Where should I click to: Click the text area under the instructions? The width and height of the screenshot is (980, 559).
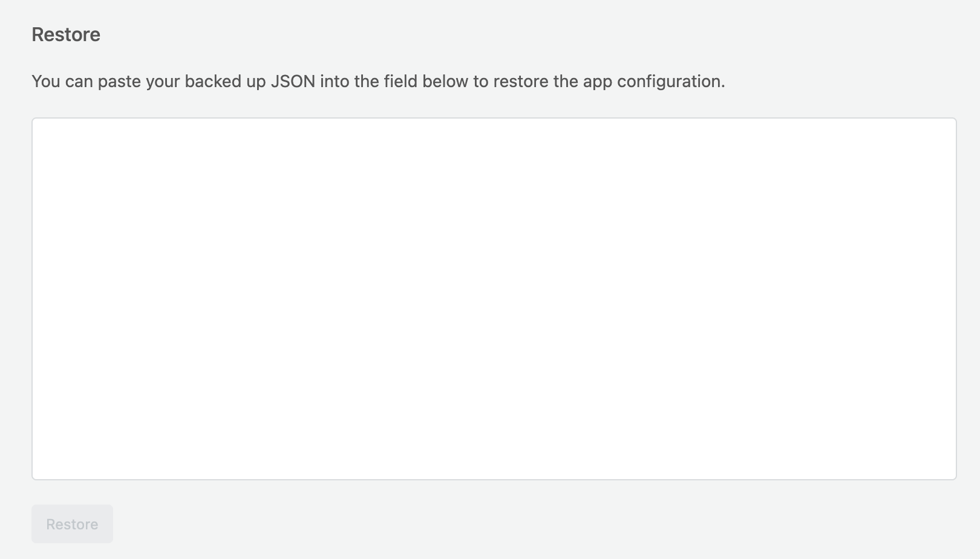coord(494,299)
